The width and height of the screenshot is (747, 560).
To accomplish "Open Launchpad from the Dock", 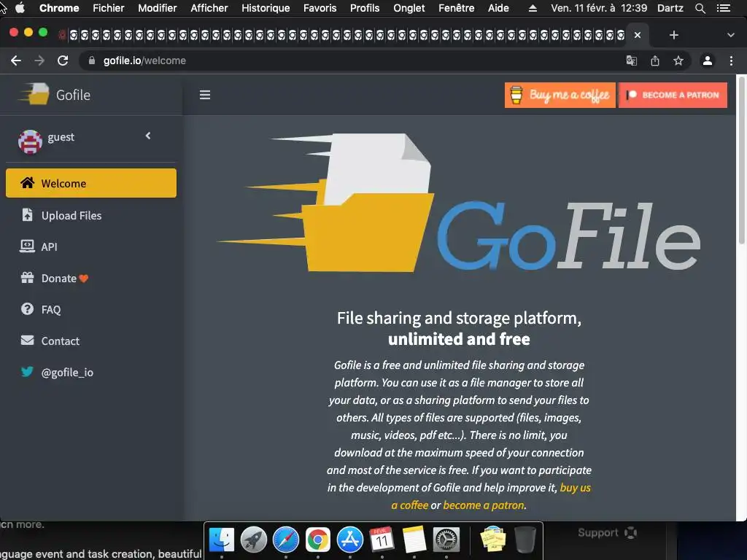I will [x=253, y=540].
